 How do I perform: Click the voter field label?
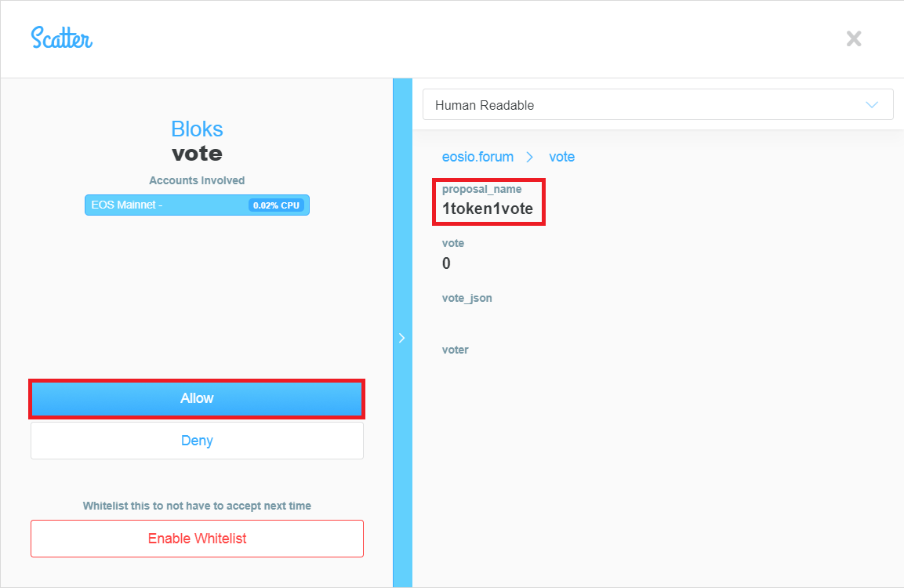point(455,350)
